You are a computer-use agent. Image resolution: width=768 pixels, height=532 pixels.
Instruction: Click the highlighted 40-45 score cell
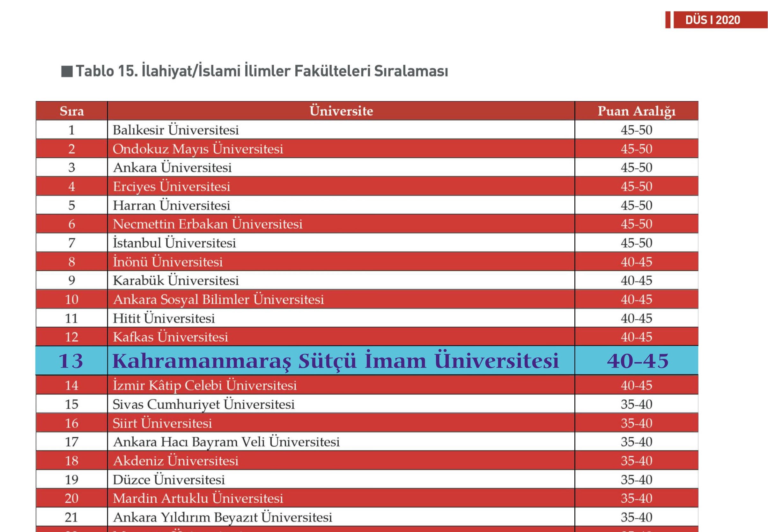tap(637, 361)
